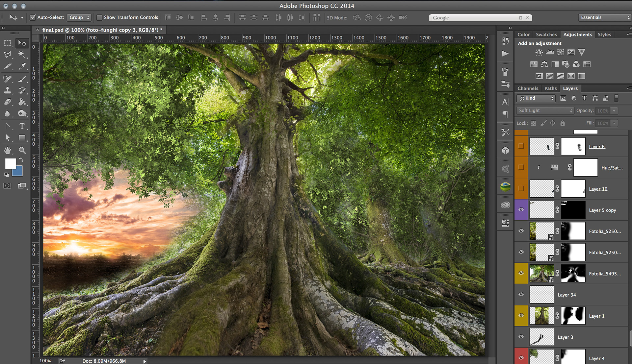The height and width of the screenshot is (364, 632).
Task: Select the Crop tool
Action: (x=8, y=66)
